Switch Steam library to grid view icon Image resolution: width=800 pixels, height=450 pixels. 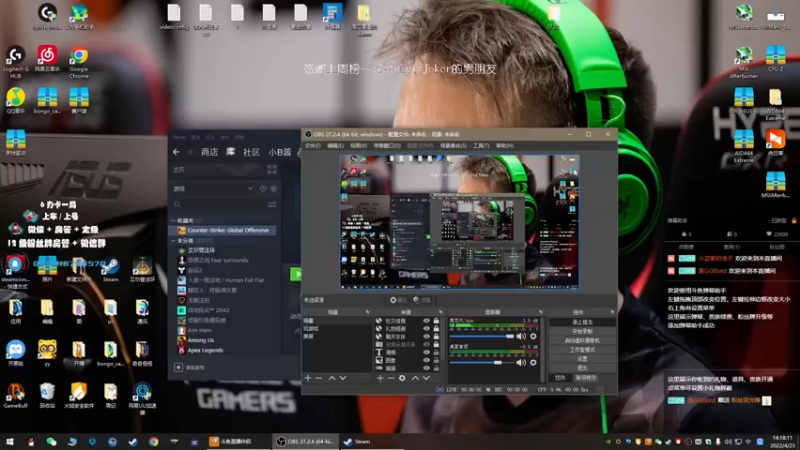(272, 169)
